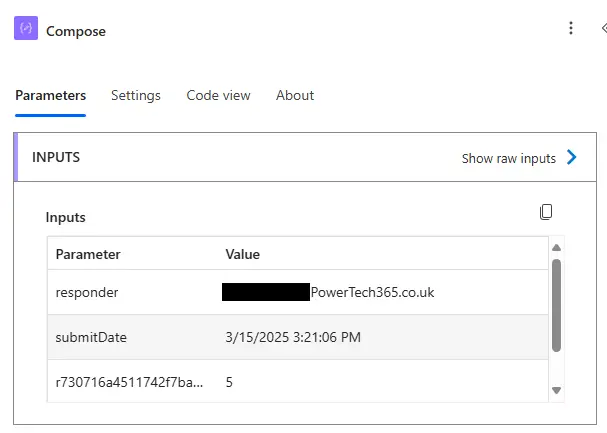This screenshot has height=433, width=607.
Task: Open the three-dot more options menu
Action: 571,29
